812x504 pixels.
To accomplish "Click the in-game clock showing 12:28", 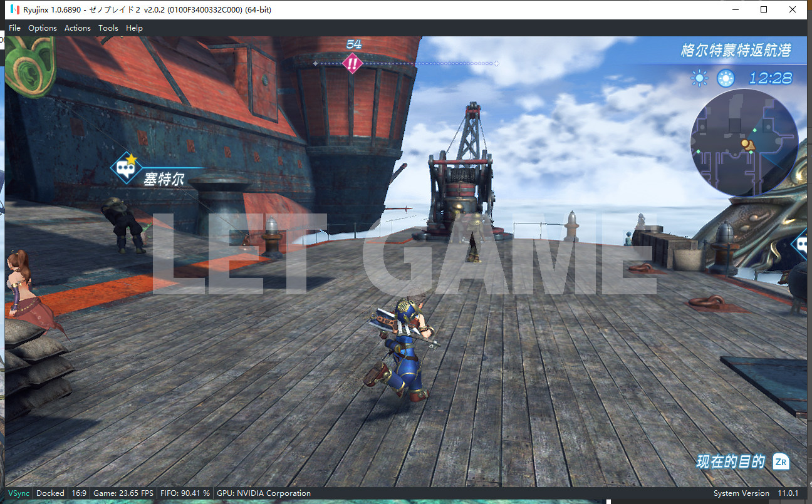I will tap(771, 78).
